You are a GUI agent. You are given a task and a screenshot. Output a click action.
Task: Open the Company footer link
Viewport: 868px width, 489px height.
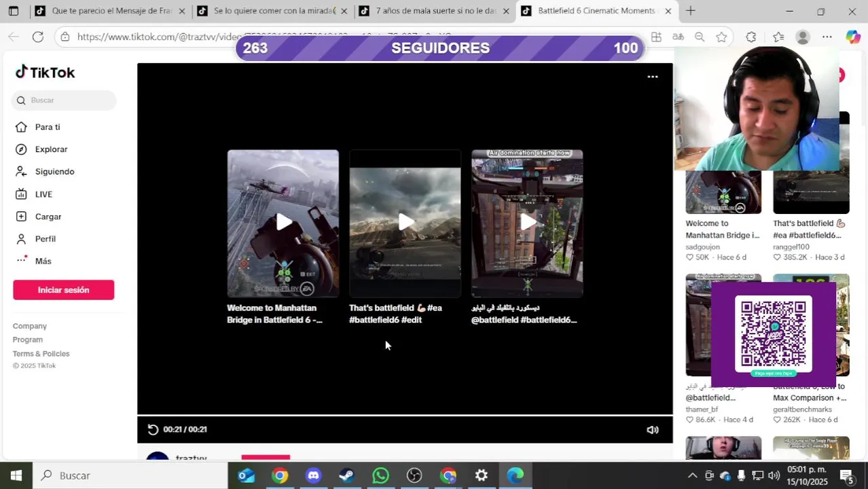29,326
